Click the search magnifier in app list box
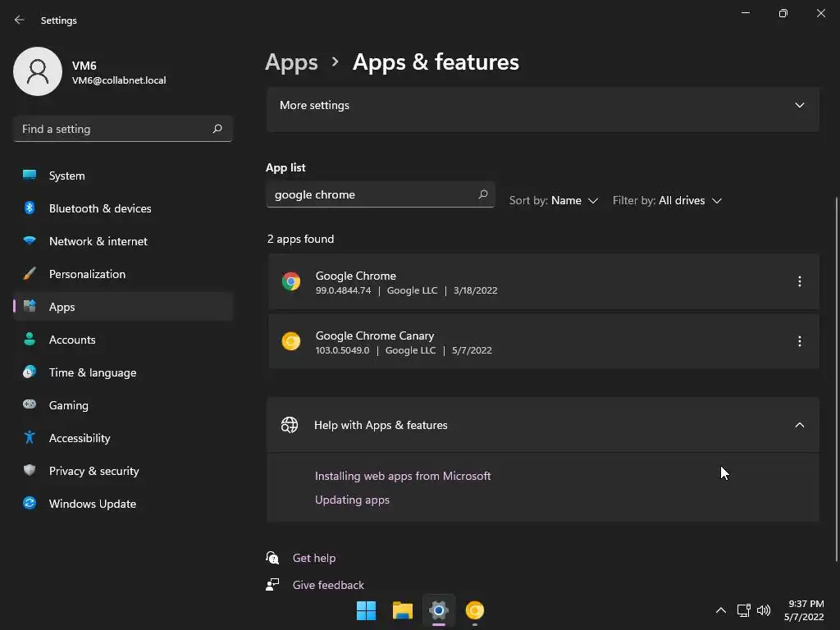Image resolution: width=840 pixels, height=630 pixels. [x=483, y=194]
